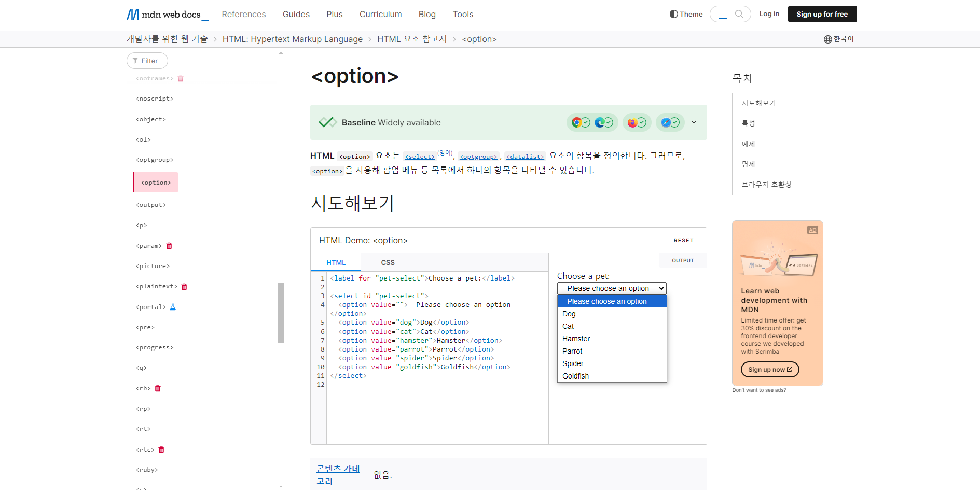Click the globe language icon

pyautogui.click(x=828, y=39)
